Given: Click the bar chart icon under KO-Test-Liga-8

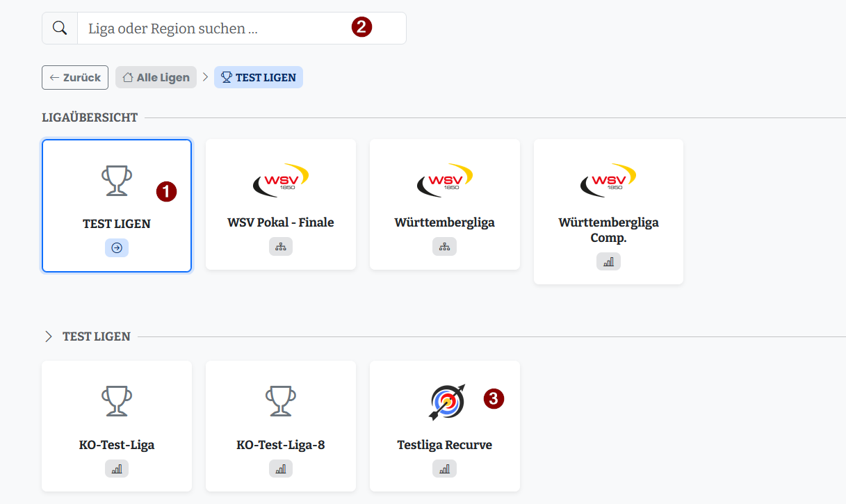Looking at the screenshot, I should [281, 469].
